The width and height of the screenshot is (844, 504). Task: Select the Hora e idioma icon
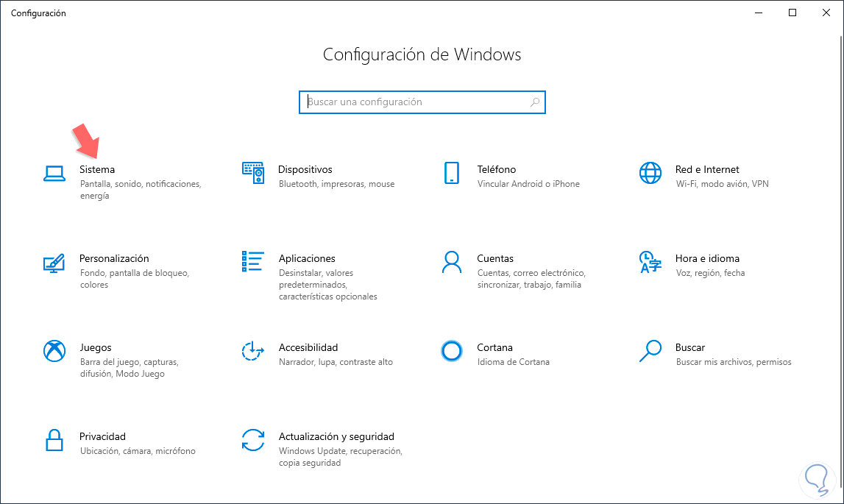(650, 262)
